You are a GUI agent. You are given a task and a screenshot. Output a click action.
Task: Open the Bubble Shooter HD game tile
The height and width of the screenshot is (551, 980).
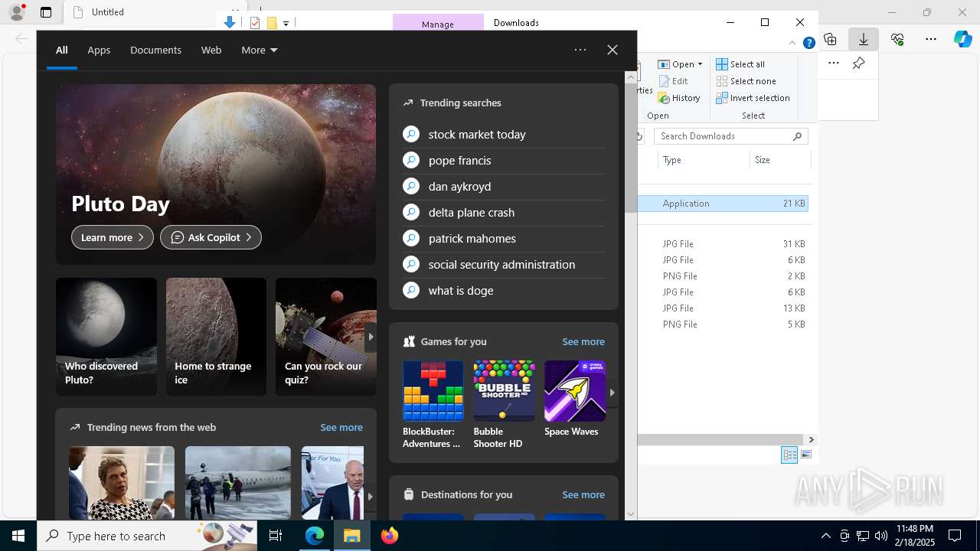point(504,405)
